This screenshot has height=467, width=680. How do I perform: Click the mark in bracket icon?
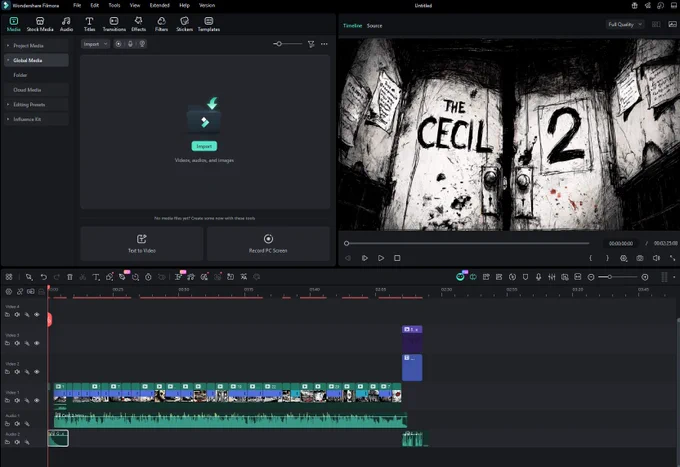(x=591, y=258)
